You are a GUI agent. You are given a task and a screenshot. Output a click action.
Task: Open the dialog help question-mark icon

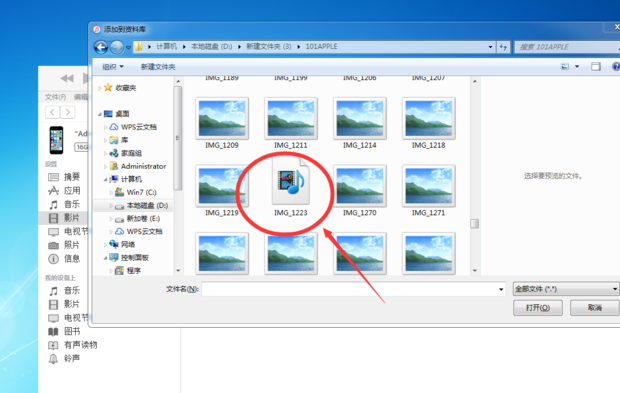click(x=616, y=66)
